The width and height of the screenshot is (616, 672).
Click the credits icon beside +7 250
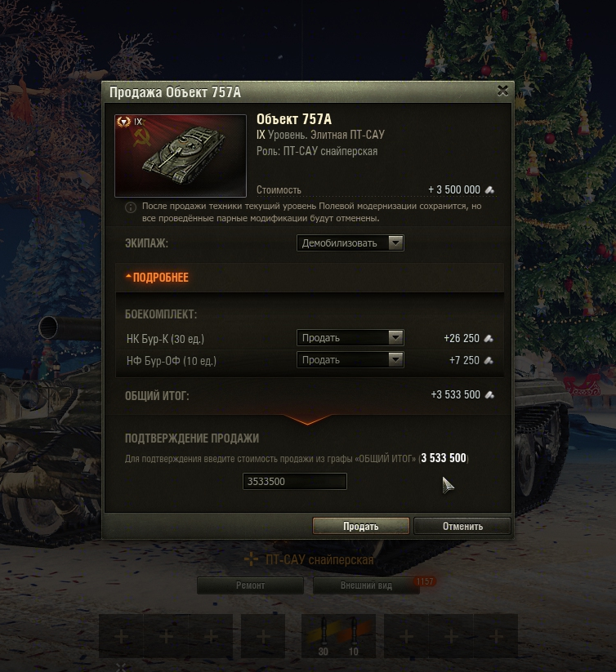[489, 360]
